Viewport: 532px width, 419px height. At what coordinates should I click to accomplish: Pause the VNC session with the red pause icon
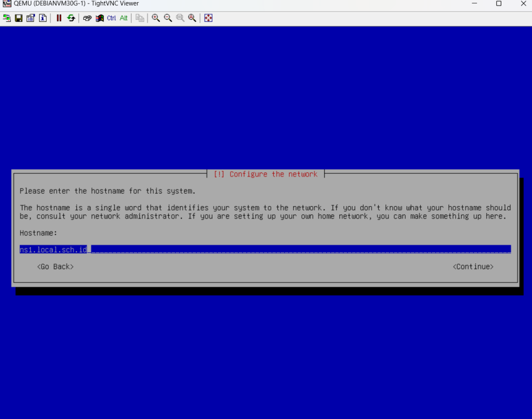59,18
